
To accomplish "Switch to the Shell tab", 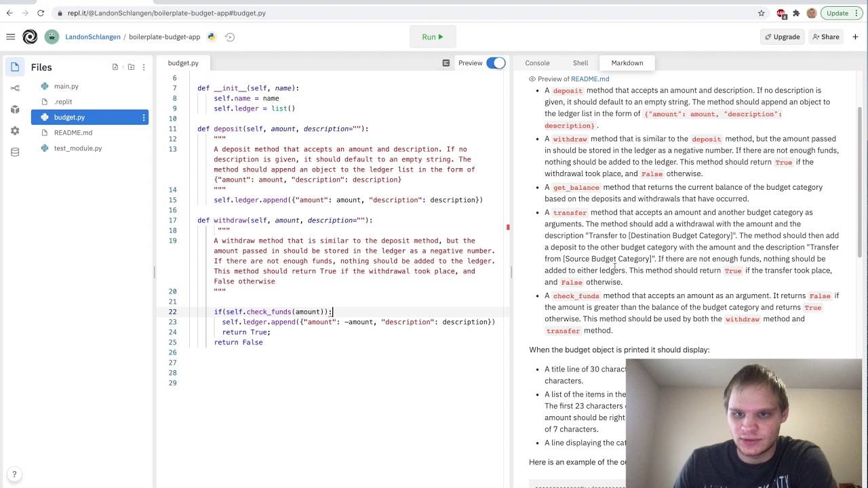I will (x=580, y=63).
